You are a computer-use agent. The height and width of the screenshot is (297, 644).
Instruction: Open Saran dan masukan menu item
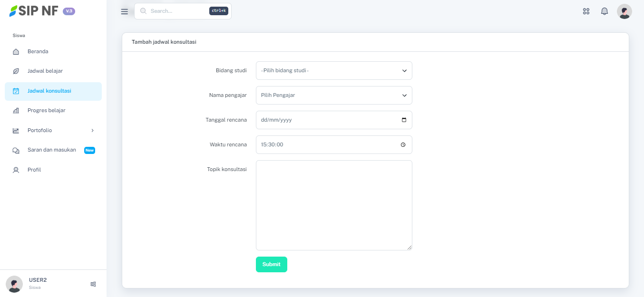click(52, 150)
